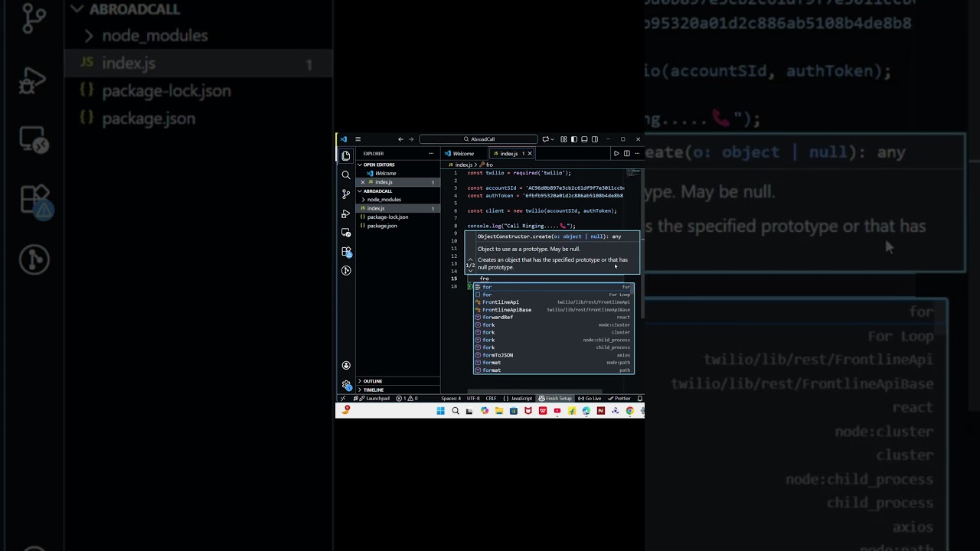Open the Run and Debug view
Image resolution: width=980 pixels, height=551 pixels.
(346, 214)
